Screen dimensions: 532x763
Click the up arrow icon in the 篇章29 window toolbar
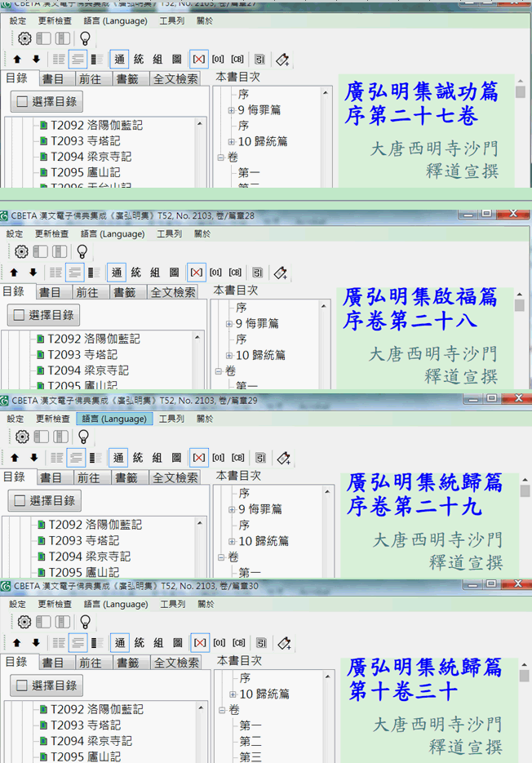[x=14, y=458]
